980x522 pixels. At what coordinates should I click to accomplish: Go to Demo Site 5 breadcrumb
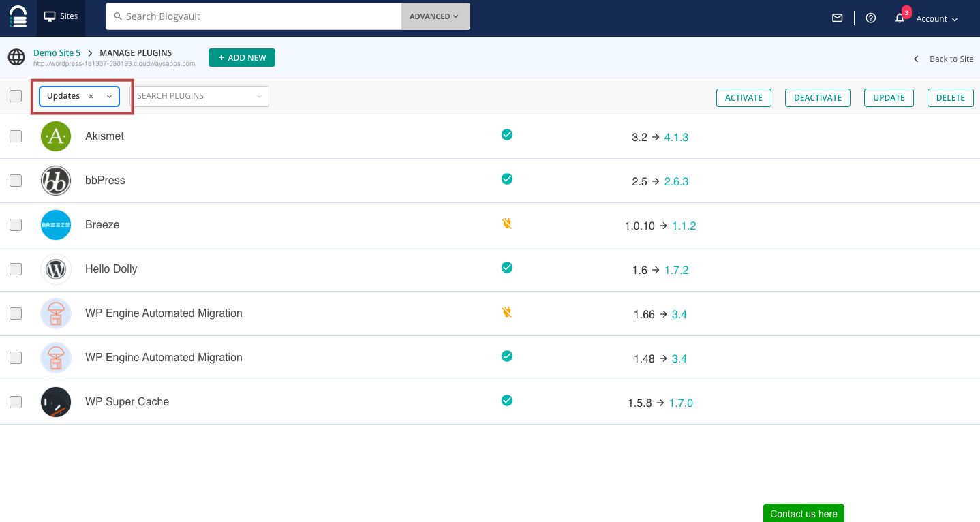click(57, 52)
